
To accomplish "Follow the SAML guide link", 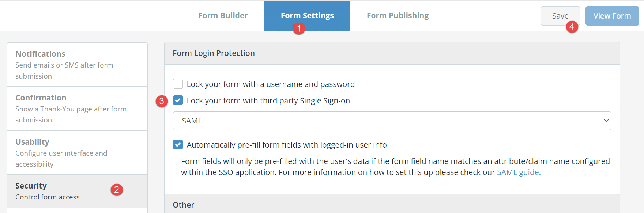I will 519,172.
